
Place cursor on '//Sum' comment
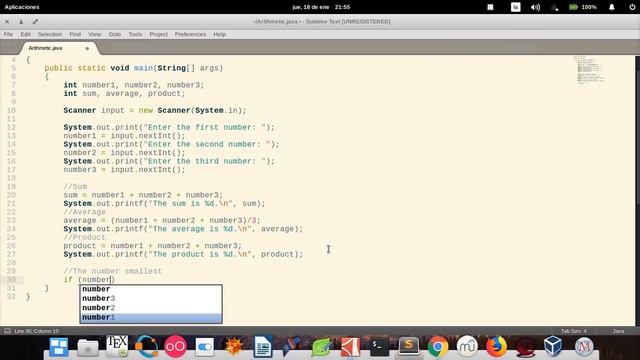coord(75,187)
